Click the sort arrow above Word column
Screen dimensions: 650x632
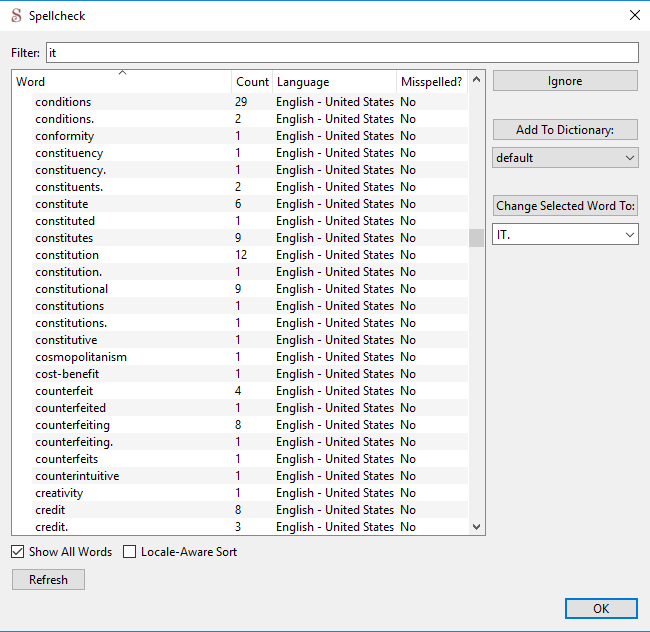(x=122, y=73)
